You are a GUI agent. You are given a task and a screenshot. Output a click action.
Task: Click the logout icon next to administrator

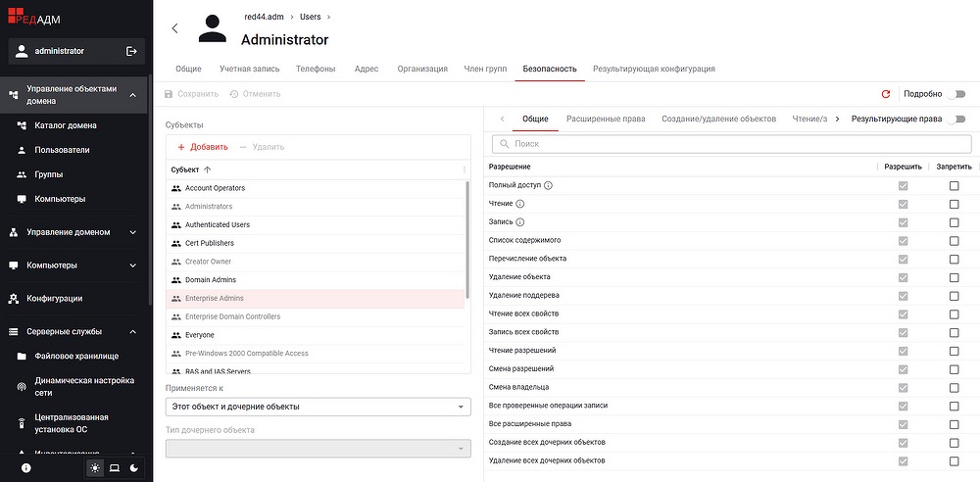click(132, 51)
